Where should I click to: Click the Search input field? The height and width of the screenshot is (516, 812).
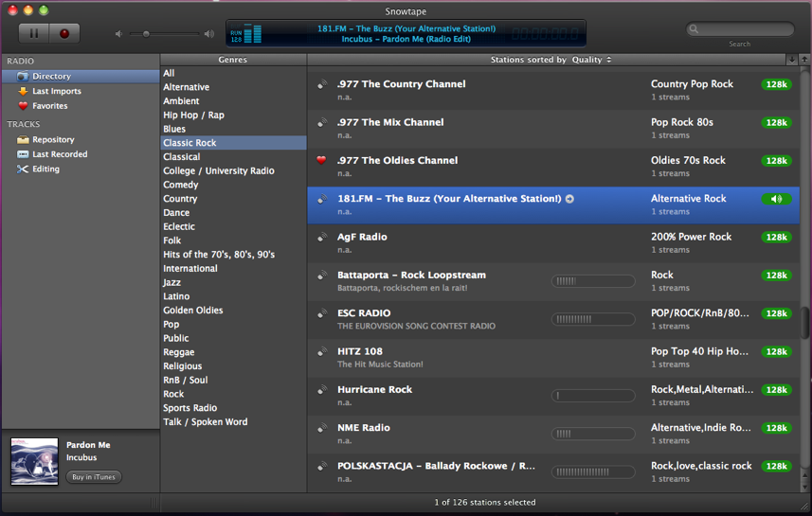[x=740, y=29]
